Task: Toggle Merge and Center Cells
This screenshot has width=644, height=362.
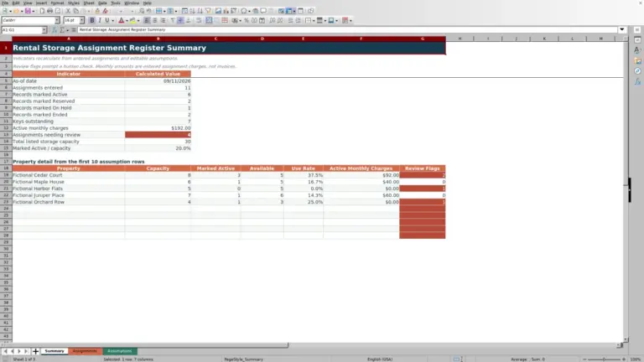Action: [209, 20]
